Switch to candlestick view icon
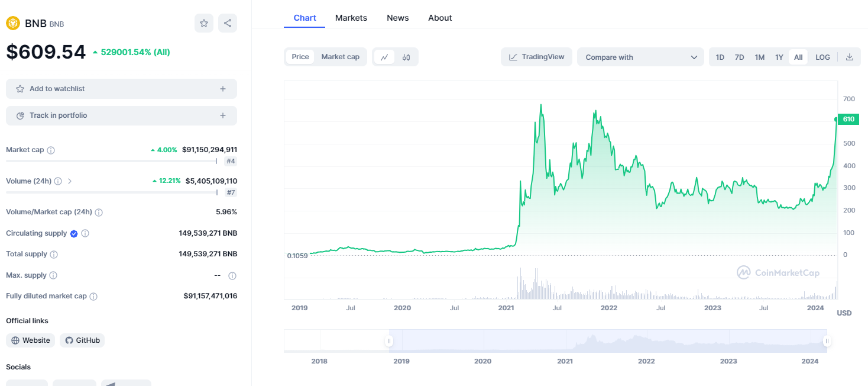Screen dimensions: 868x386 [405, 57]
